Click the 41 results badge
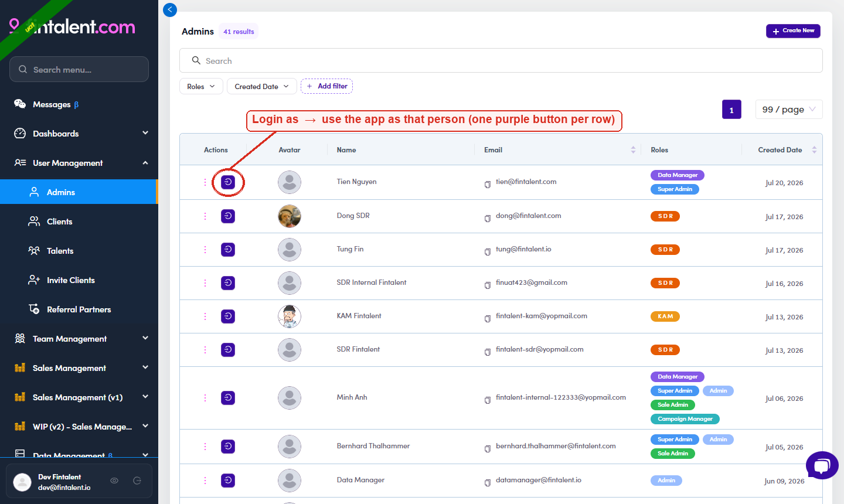This screenshot has width=844, height=504. click(239, 32)
